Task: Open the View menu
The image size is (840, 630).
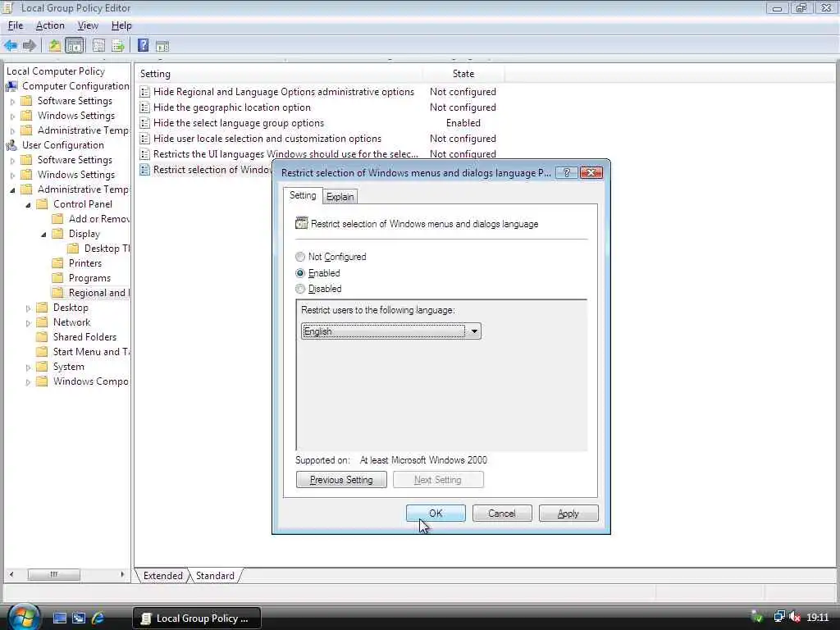Action: point(88,25)
